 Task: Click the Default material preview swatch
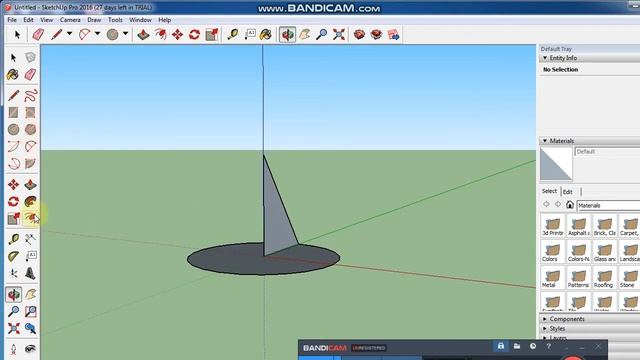(556, 164)
